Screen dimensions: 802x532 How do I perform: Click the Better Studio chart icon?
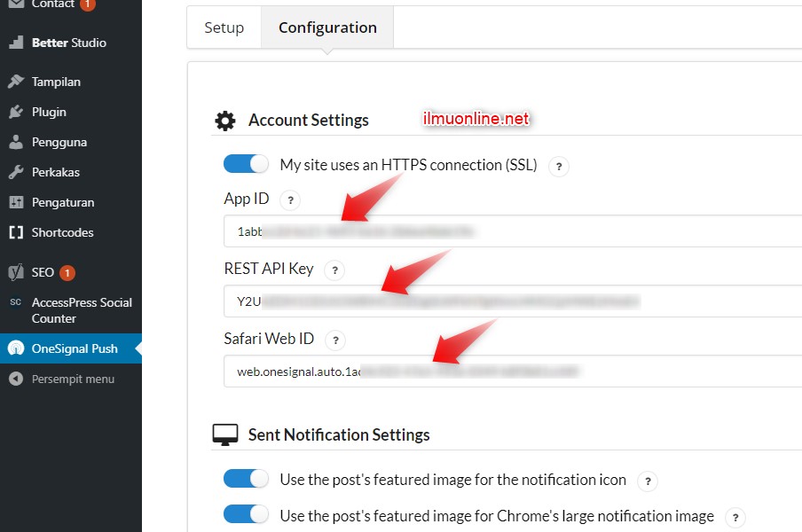pos(15,43)
